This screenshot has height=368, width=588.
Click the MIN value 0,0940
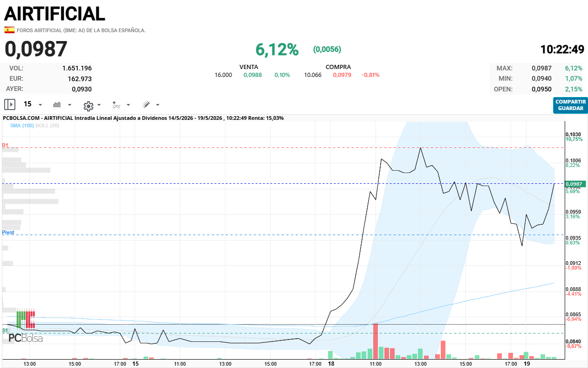coord(541,78)
